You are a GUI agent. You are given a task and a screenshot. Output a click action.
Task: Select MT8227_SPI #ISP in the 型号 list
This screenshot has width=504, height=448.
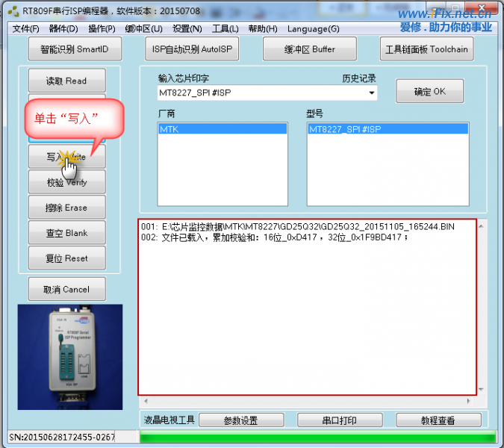388,129
